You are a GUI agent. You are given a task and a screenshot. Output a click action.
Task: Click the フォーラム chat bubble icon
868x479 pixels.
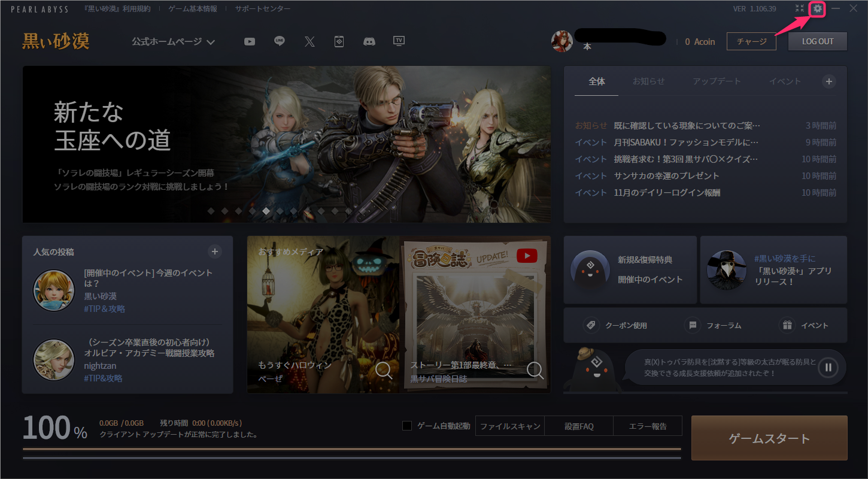tap(693, 325)
